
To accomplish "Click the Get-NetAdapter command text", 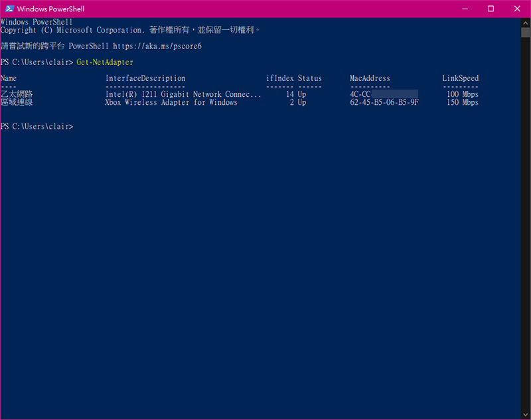I will tap(105, 62).
